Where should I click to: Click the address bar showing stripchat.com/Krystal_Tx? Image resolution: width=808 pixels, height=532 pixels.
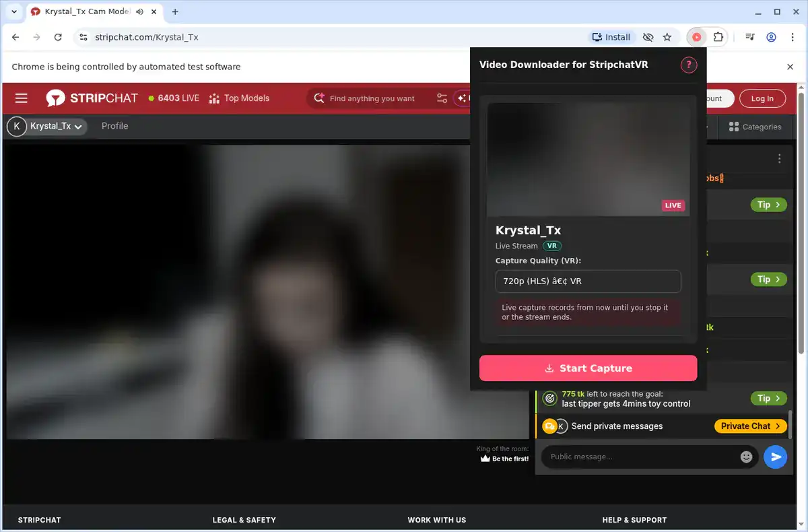point(147,37)
